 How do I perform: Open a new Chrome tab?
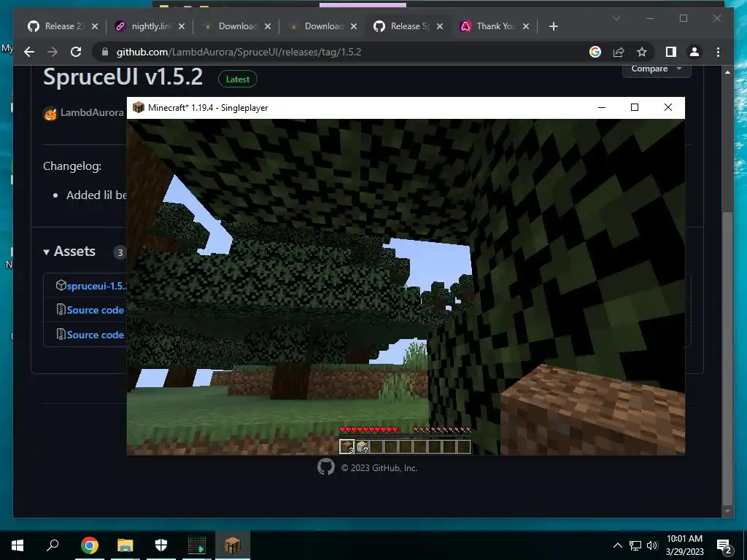click(553, 26)
